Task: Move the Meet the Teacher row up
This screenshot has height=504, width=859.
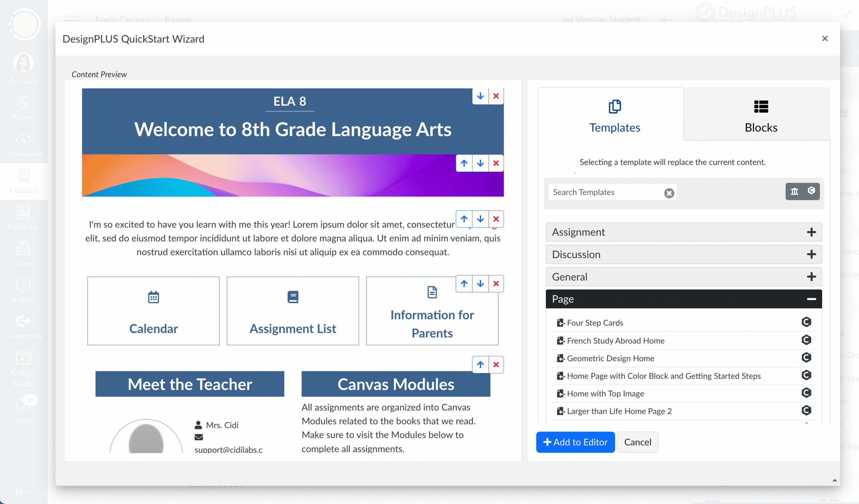Action: click(480, 365)
